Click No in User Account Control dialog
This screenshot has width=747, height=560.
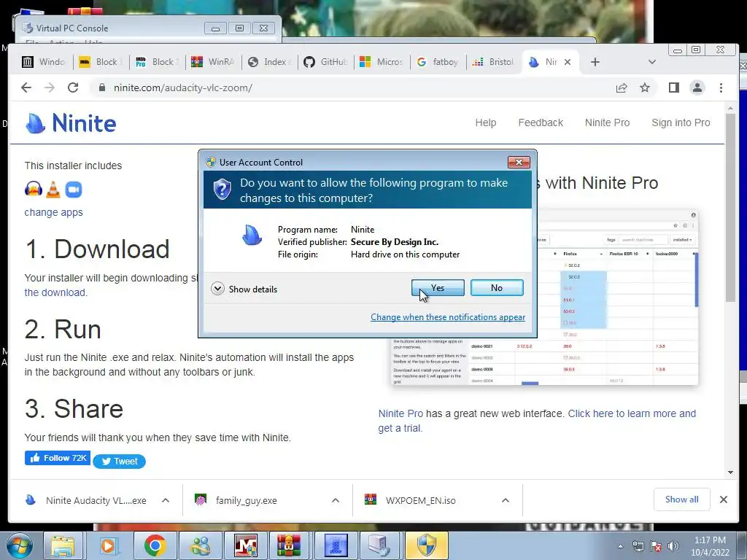tap(497, 287)
